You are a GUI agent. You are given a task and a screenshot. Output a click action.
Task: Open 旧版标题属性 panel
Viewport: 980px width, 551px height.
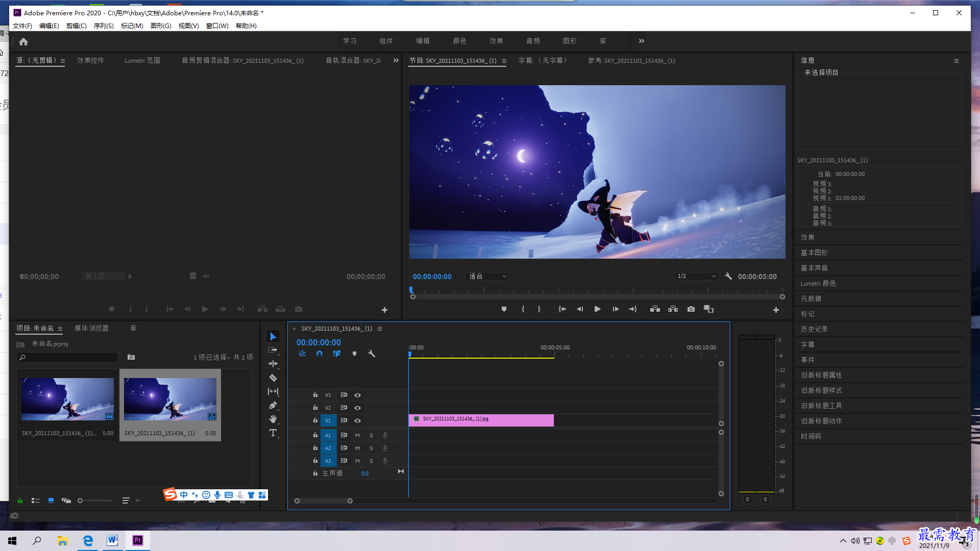(x=821, y=375)
